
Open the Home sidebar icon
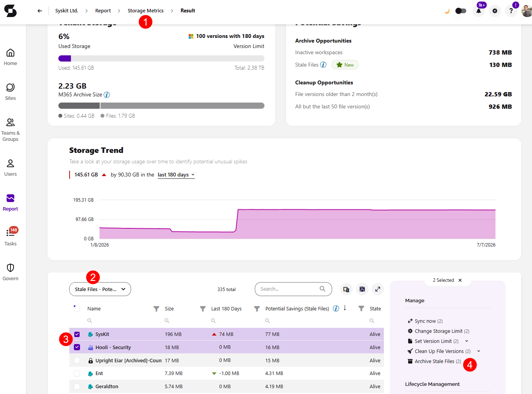coord(10,53)
